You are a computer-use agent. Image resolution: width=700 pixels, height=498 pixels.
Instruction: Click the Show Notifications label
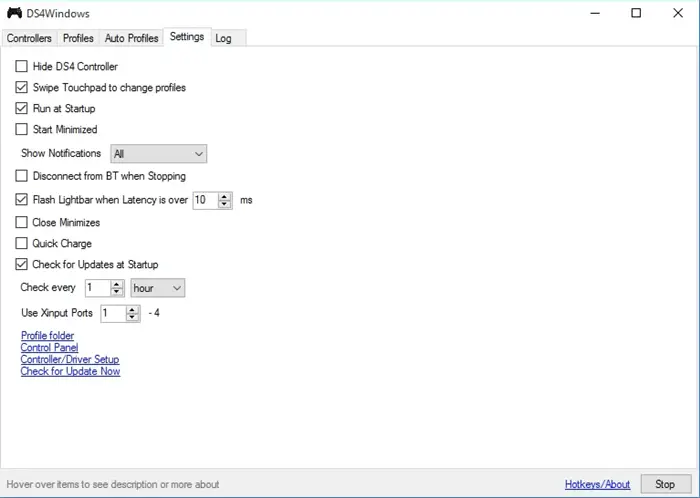pyautogui.click(x=61, y=153)
